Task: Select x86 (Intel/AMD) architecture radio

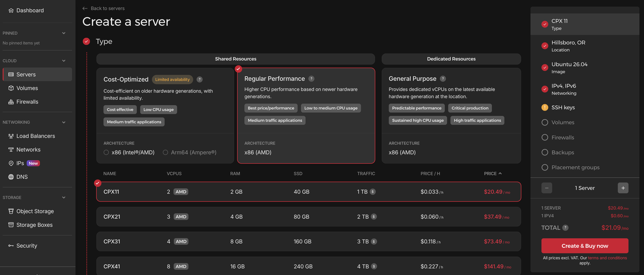Action: 106,152
